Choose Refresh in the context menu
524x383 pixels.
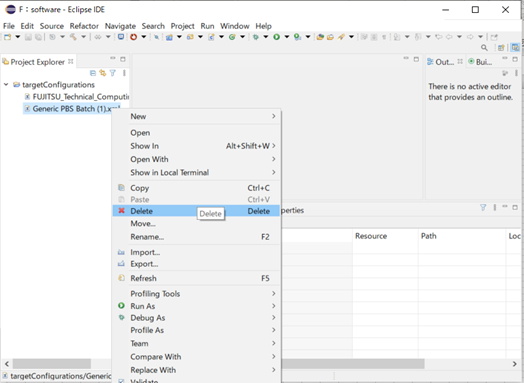[x=196, y=278]
